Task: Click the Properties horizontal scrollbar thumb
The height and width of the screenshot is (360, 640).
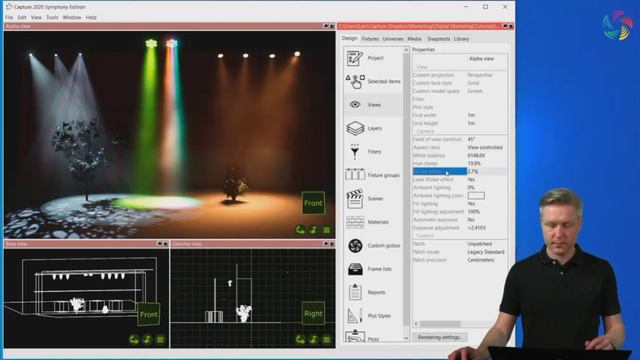Action: click(x=440, y=324)
